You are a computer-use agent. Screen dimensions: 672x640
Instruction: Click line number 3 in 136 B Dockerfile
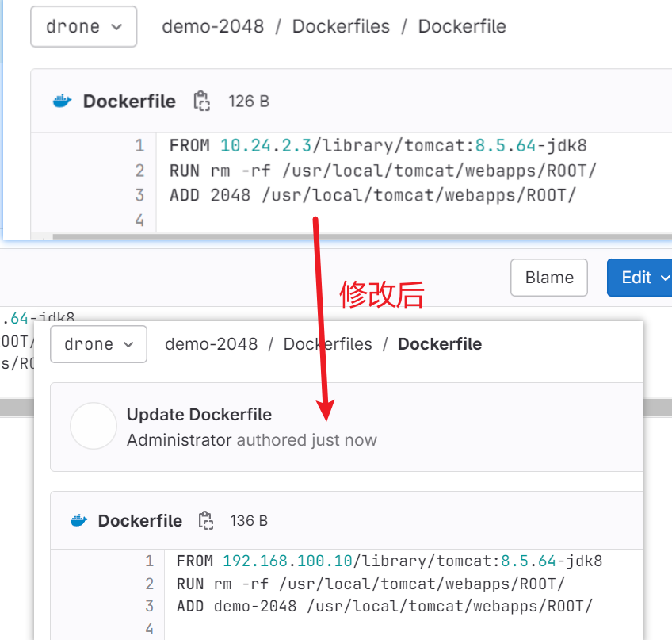point(149,607)
